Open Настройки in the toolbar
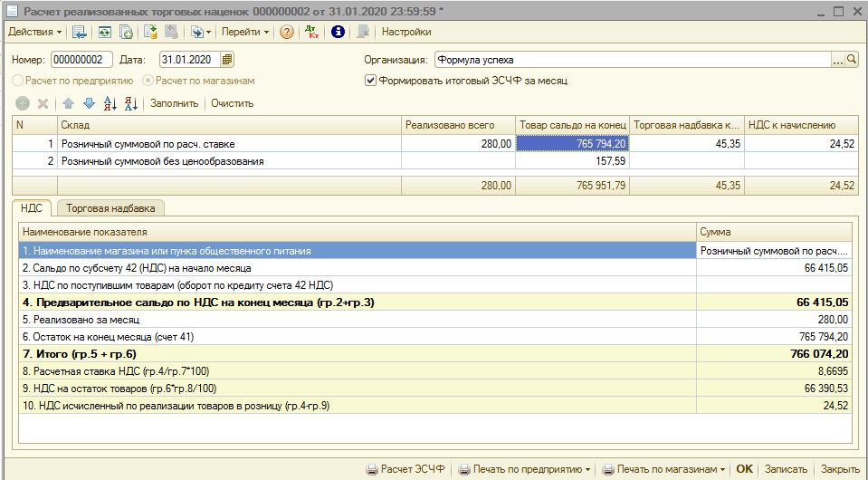The width and height of the screenshot is (868, 480). click(406, 32)
